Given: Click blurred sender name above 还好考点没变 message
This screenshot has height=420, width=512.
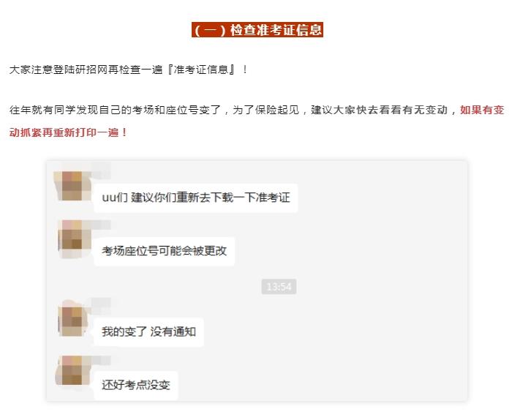Looking at the screenshot, I should point(101,360).
